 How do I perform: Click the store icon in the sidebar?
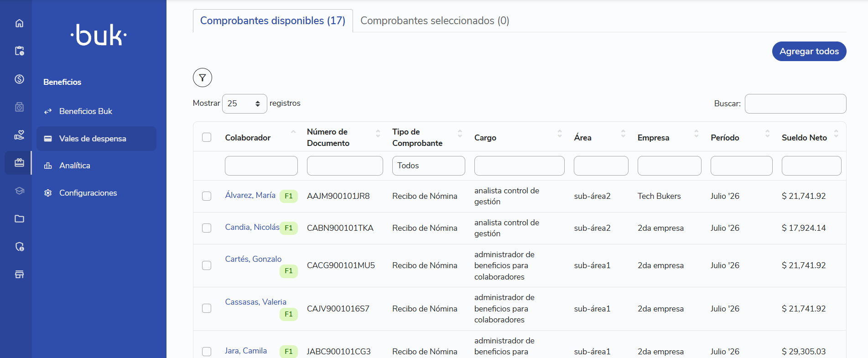point(19,275)
